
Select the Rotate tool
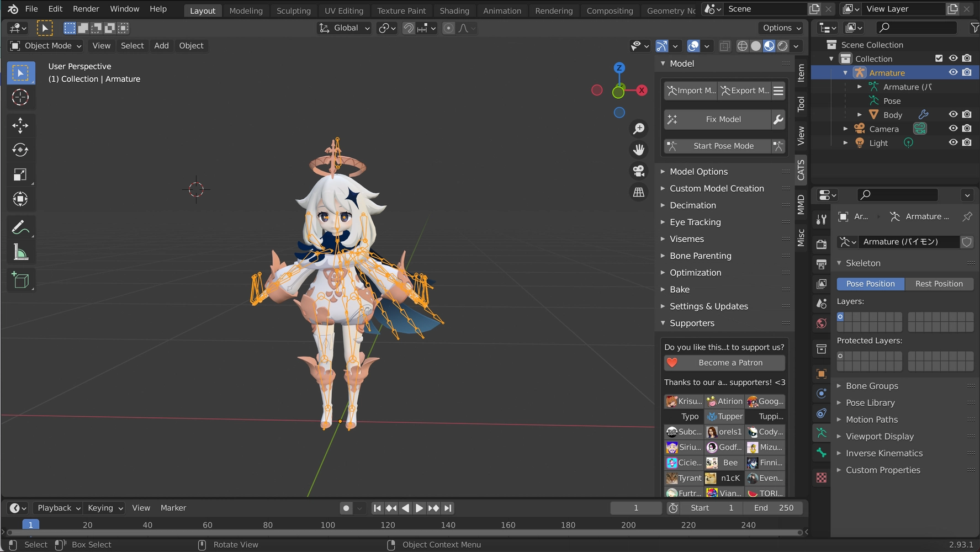point(20,150)
